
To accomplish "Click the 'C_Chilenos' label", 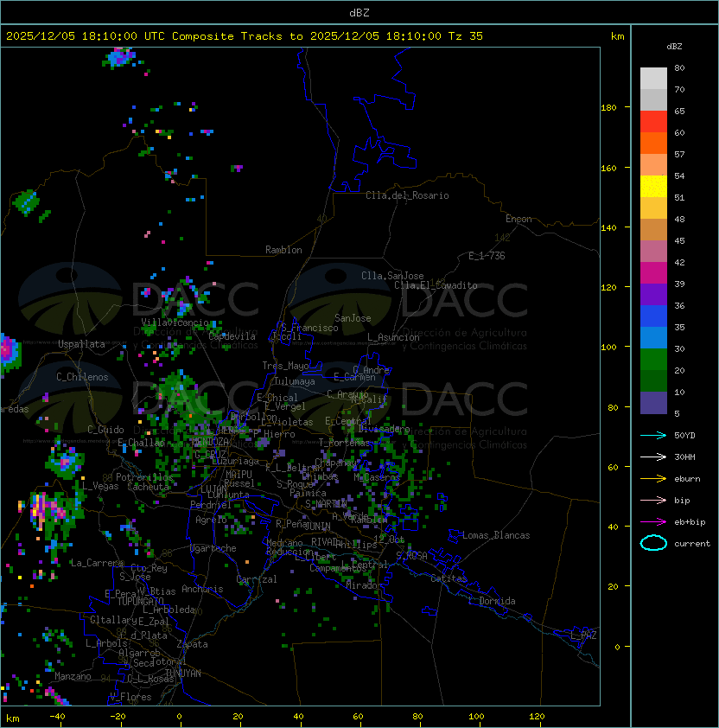I will click(82, 378).
